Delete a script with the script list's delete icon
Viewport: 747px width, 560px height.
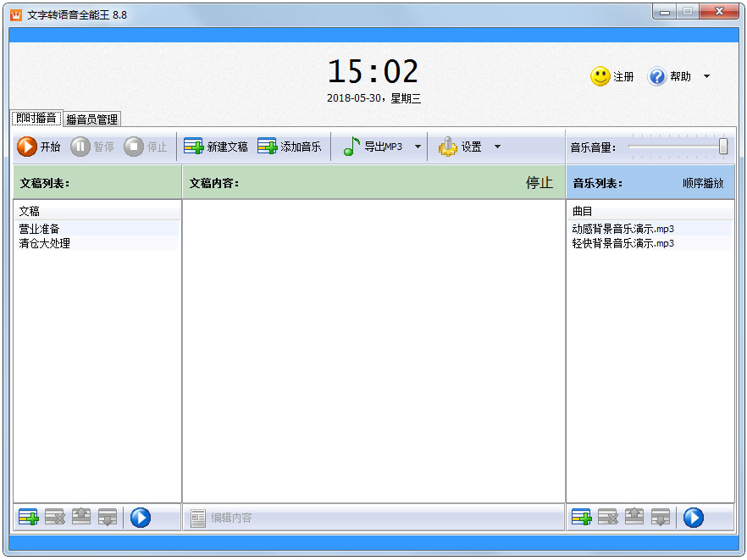click(55, 517)
